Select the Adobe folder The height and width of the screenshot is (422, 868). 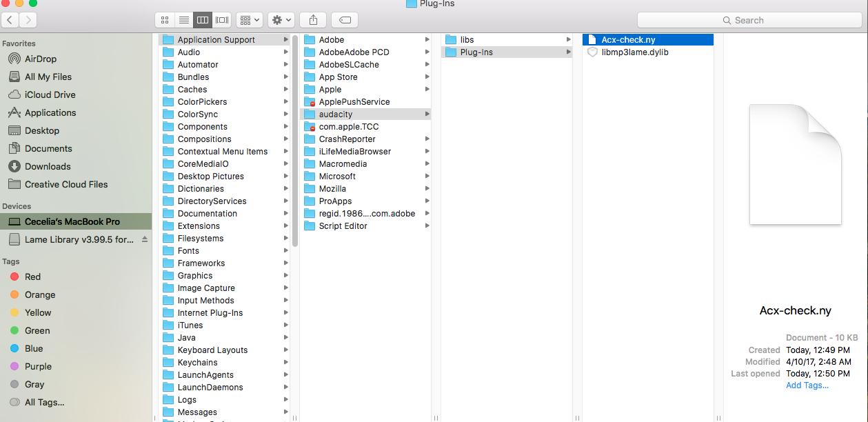point(365,39)
